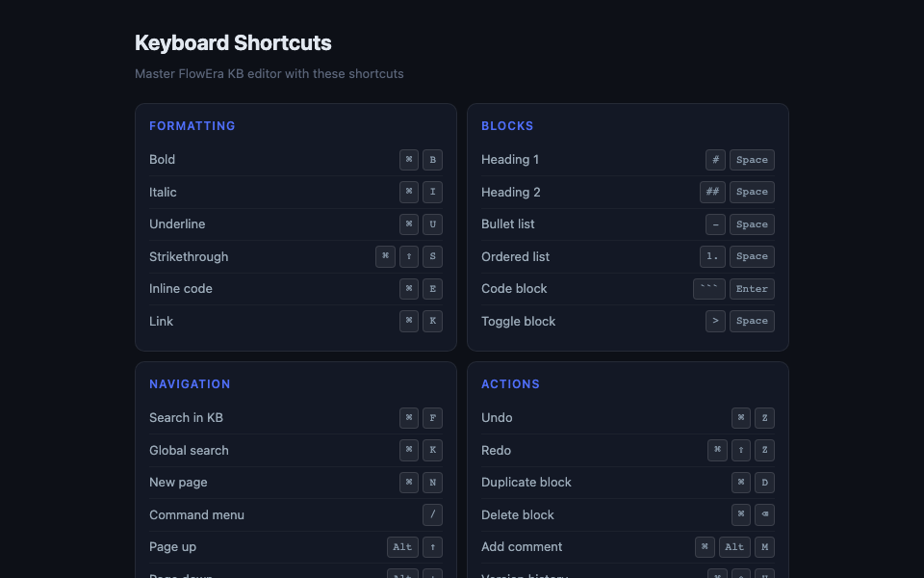Click the Bullet list shortcut label
This screenshot has height=578, width=924.
(508, 224)
